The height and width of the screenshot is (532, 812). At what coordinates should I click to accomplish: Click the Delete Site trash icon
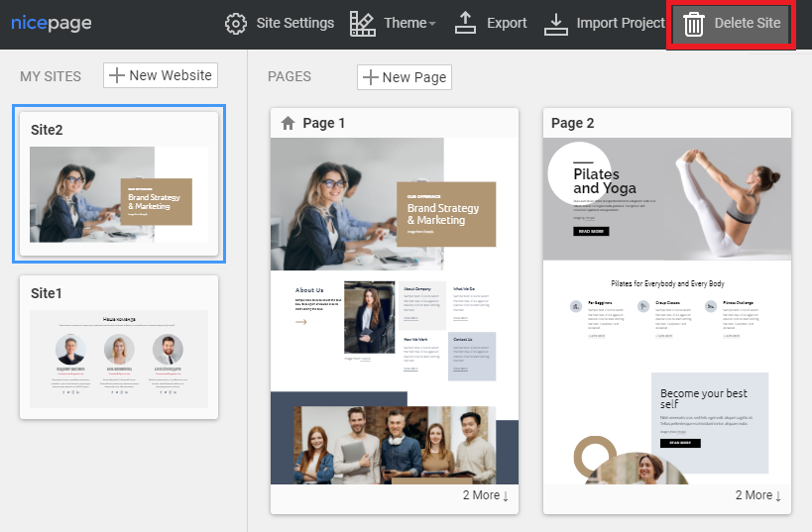click(693, 25)
